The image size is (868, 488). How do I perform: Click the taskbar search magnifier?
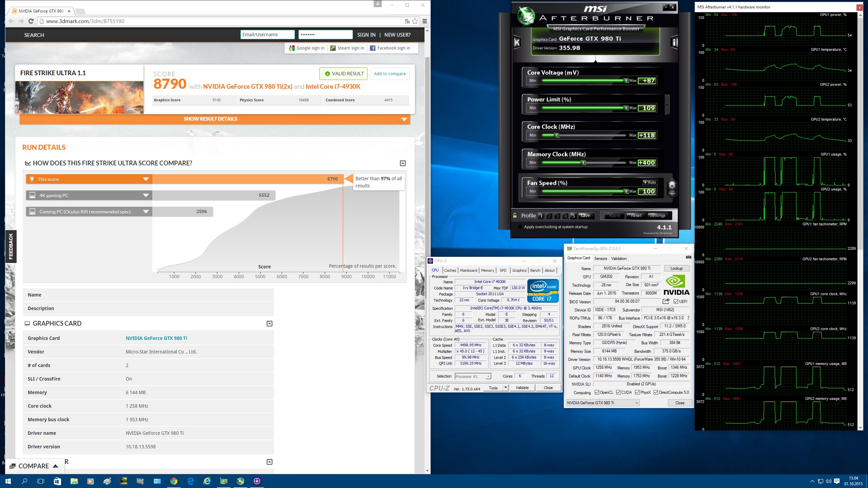click(x=24, y=481)
